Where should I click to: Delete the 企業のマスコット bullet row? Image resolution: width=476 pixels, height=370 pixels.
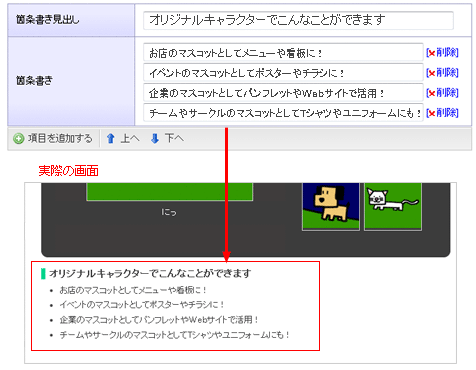(442, 93)
